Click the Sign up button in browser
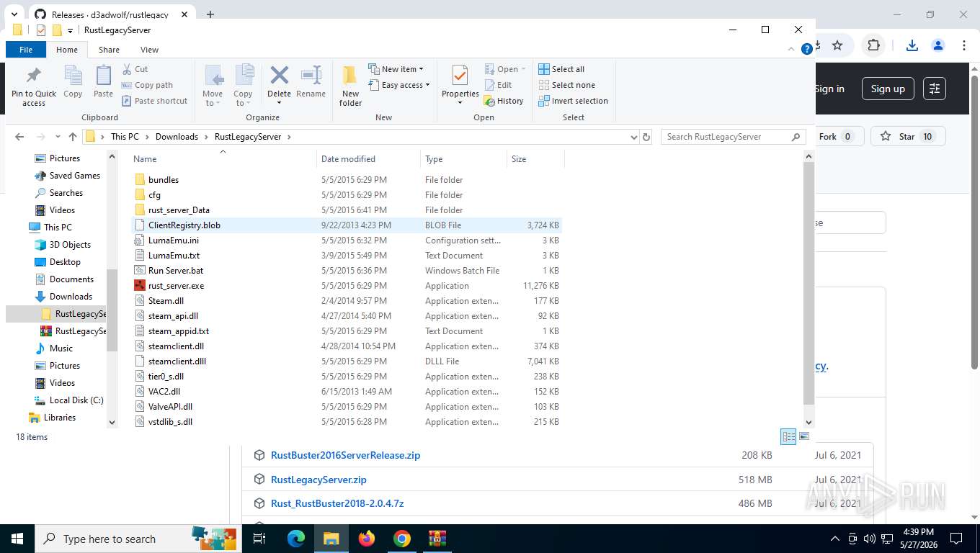 [888, 89]
